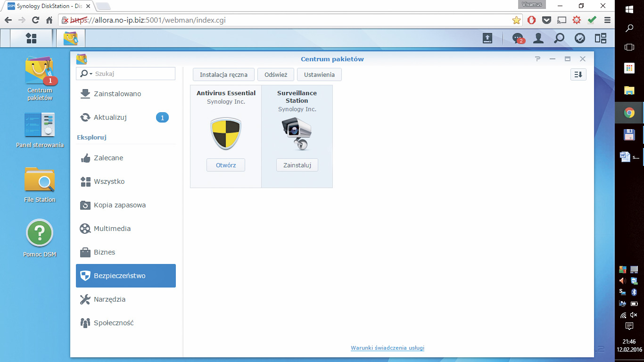Go to the Aktualizuj section

coord(110,117)
